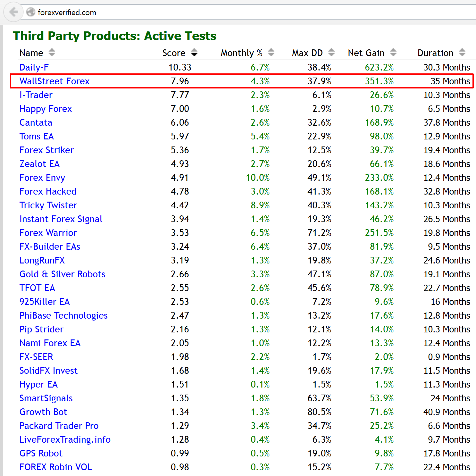The height and width of the screenshot is (476, 476).
Task: Open the Forex Hacked link
Action: click(x=48, y=191)
